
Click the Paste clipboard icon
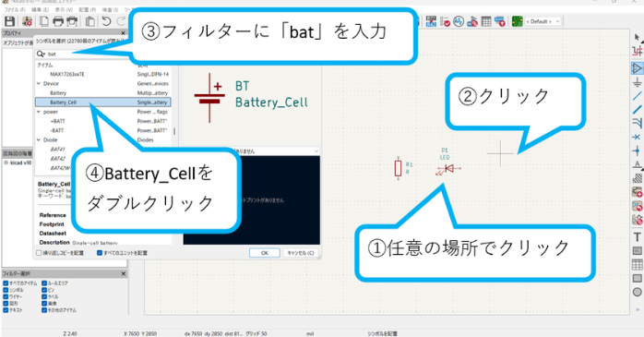click(90, 21)
